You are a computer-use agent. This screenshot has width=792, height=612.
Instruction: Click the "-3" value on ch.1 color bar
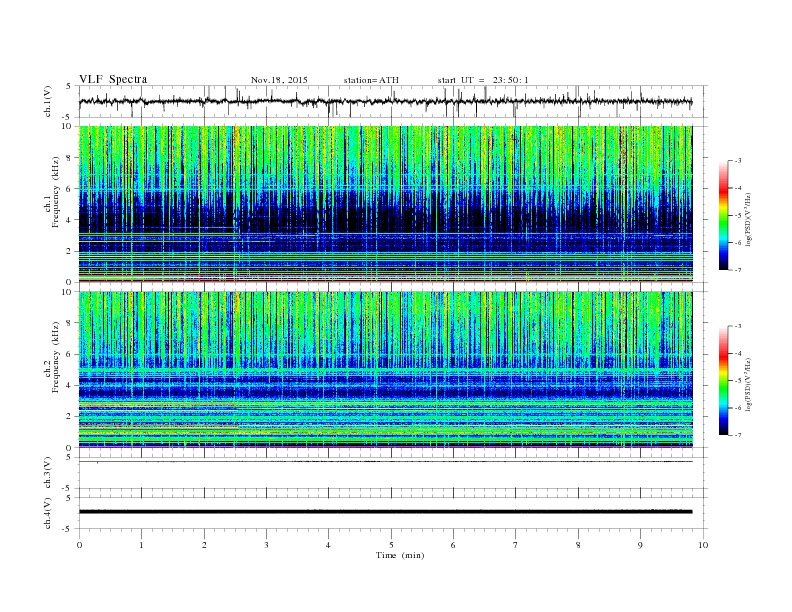(x=738, y=161)
